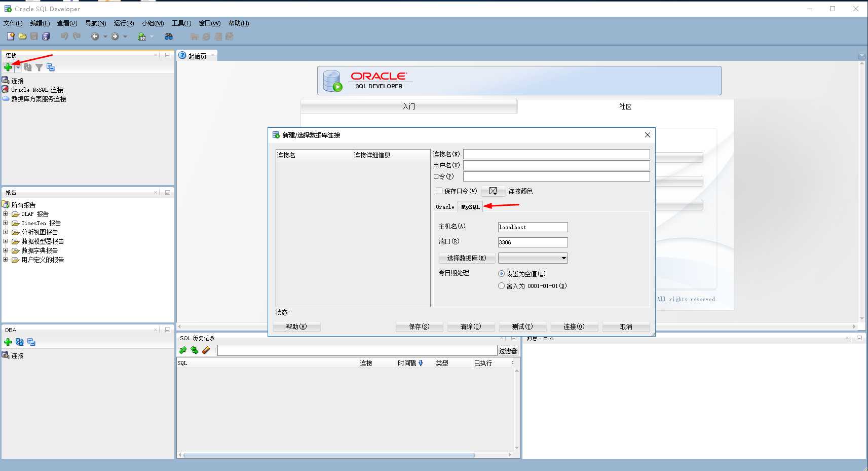Click the New file toolbar icon

[11, 37]
